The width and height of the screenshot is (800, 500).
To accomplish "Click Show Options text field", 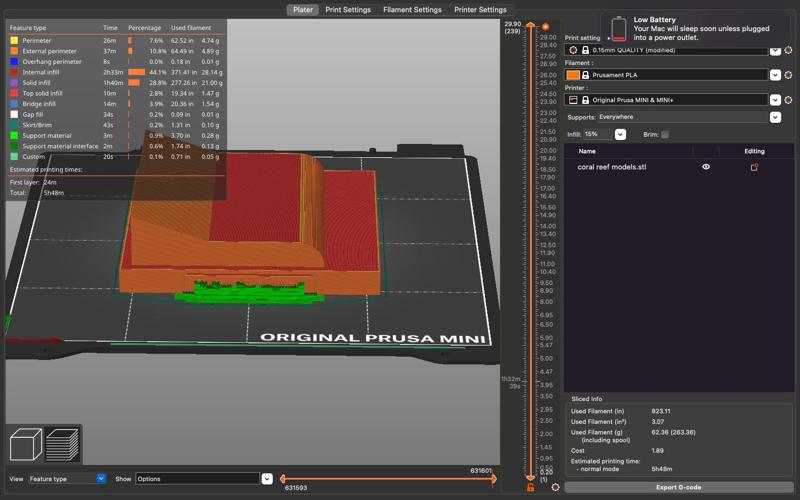I will tap(198, 479).
